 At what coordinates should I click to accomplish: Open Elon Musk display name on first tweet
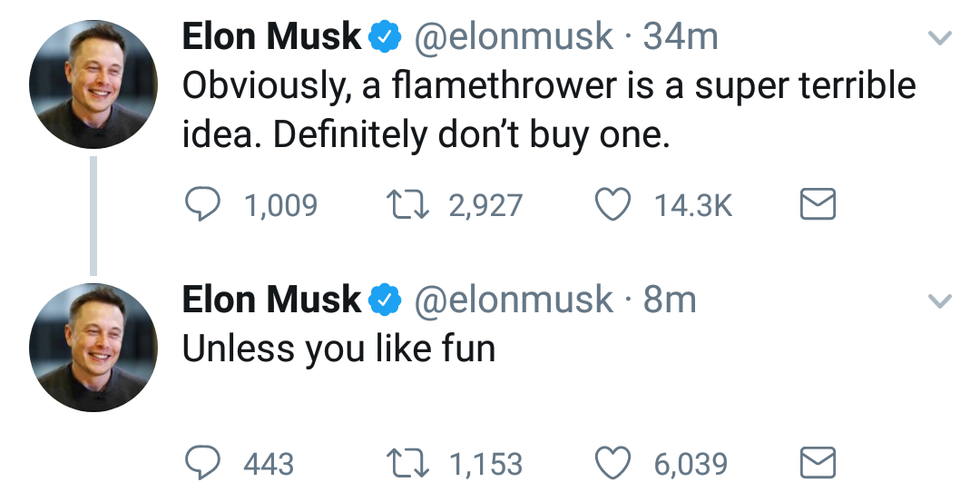(x=271, y=37)
